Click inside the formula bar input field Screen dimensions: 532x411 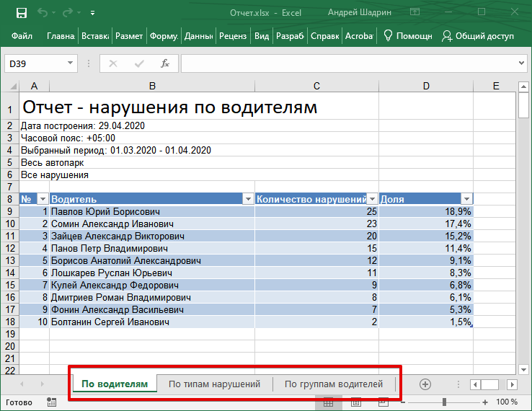point(346,63)
